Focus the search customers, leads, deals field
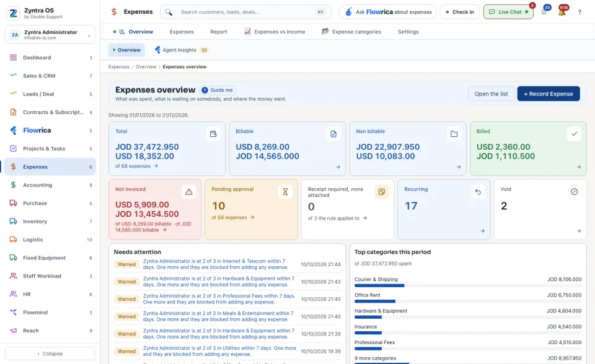 pyautogui.click(x=245, y=12)
